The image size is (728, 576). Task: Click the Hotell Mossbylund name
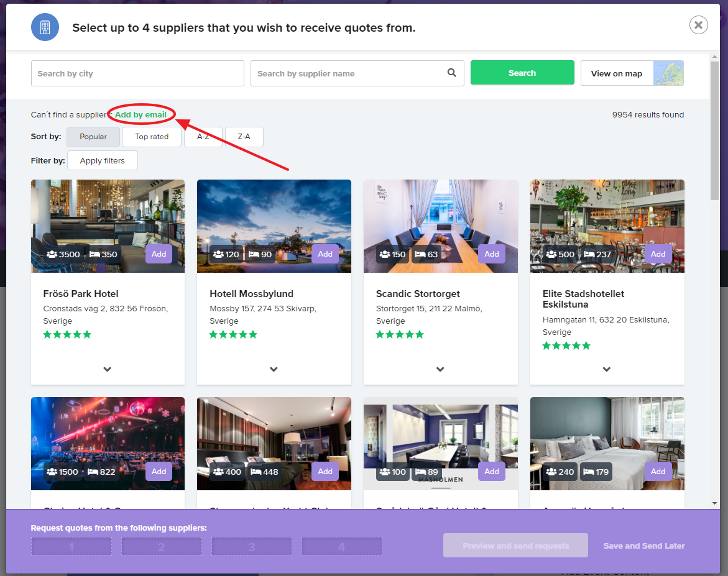click(x=251, y=294)
